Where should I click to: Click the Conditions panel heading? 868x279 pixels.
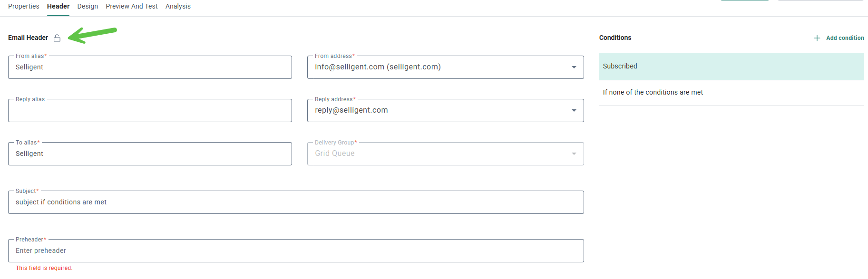tap(615, 38)
